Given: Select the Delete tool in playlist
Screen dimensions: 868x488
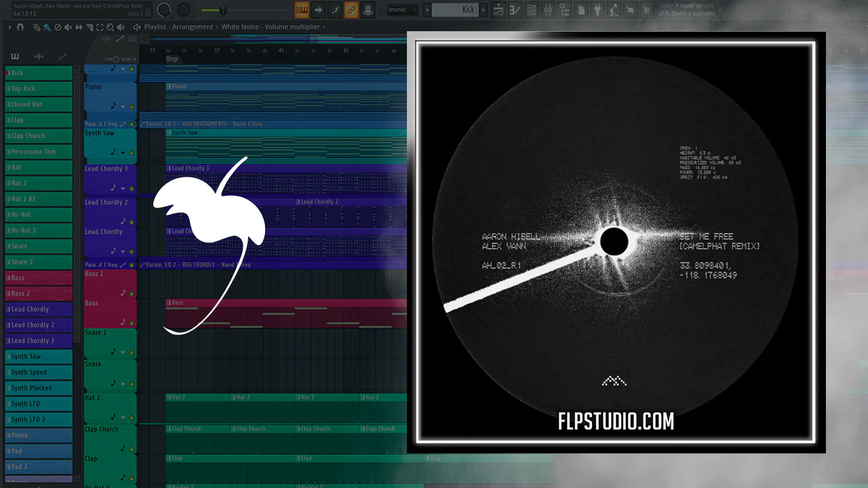Looking at the screenshot, I should (x=58, y=27).
